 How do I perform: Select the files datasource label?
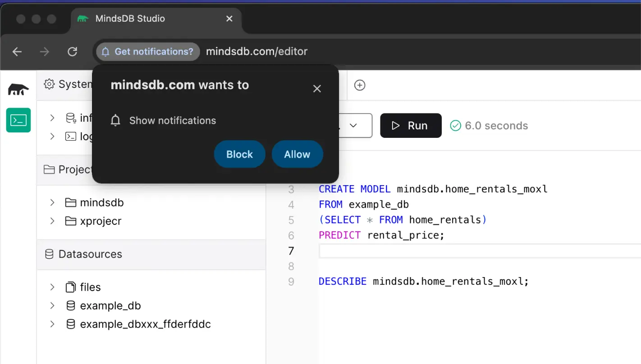click(x=91, y=287)
